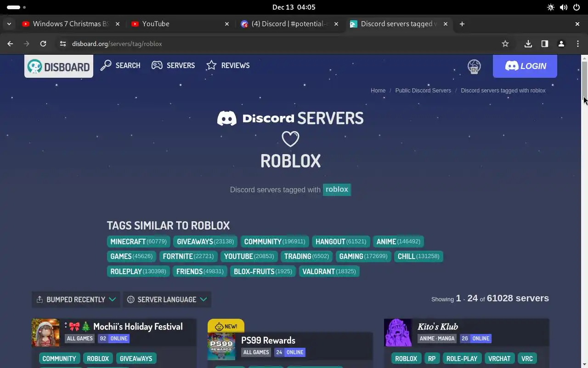Image resolution: width=588 pixels, height=368 pixels.
Task: Go to the Home breadcrumb link
Action: click(x=378, y=91)
